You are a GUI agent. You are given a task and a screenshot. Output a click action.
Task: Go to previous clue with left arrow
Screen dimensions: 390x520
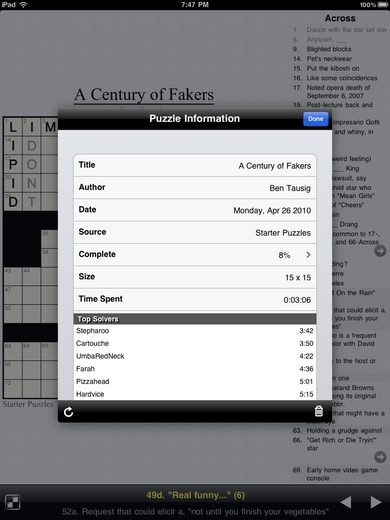pos(346,502)
